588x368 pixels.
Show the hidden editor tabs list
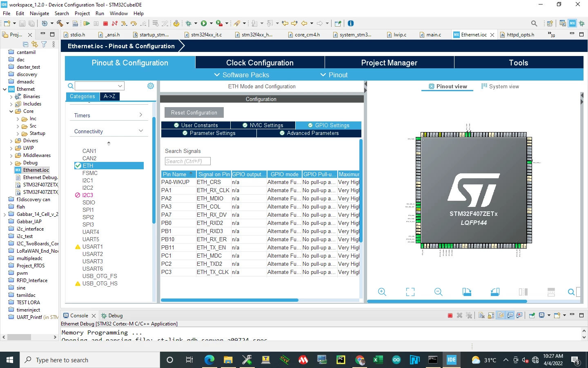pos(551,35)
